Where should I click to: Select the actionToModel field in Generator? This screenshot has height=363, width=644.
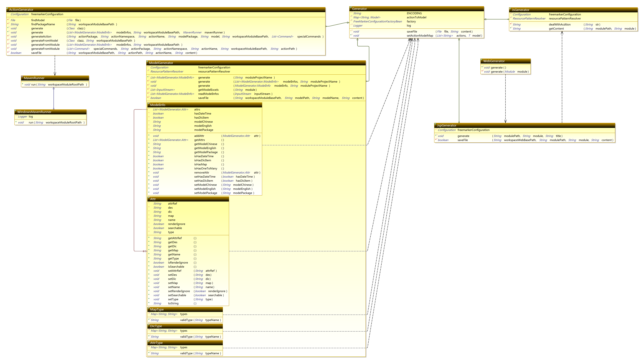pyautogui.click(x=416, y=17)
